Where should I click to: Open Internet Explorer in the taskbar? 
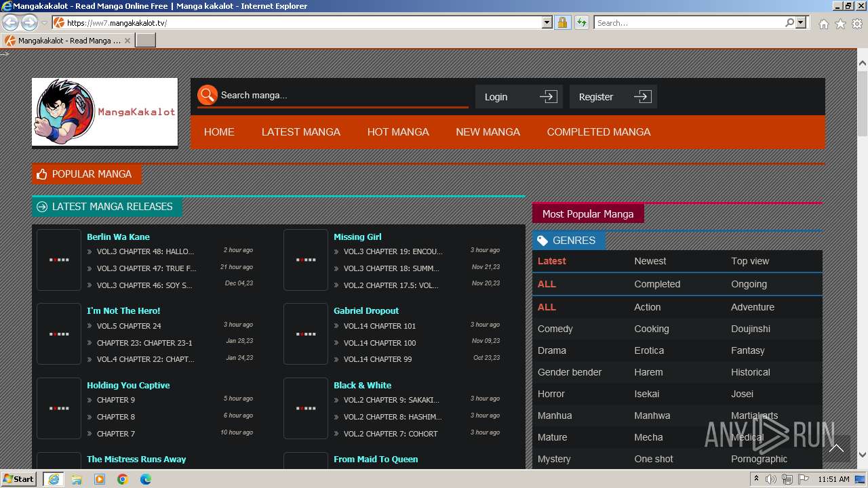pyautogui.click(x=53, y=479)
